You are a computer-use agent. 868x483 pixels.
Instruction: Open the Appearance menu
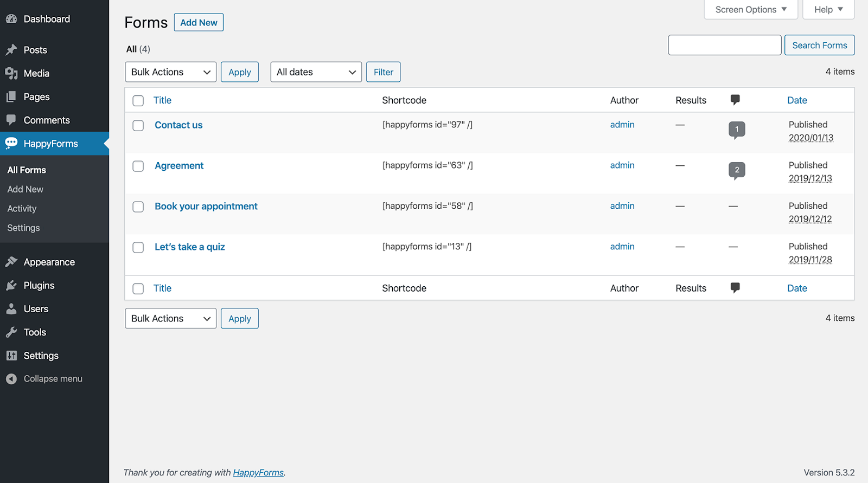[x=54, y=262]
